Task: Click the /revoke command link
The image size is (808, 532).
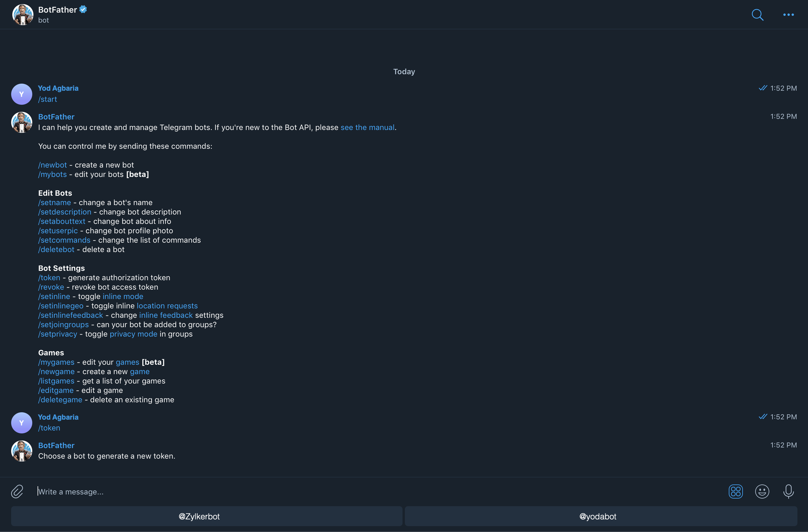Action: 51,287
